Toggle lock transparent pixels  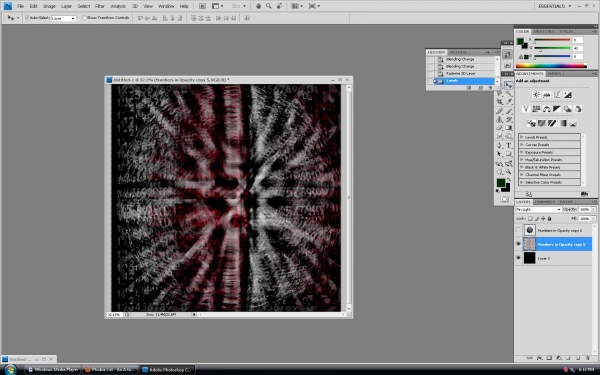click(x=530, y=218)
